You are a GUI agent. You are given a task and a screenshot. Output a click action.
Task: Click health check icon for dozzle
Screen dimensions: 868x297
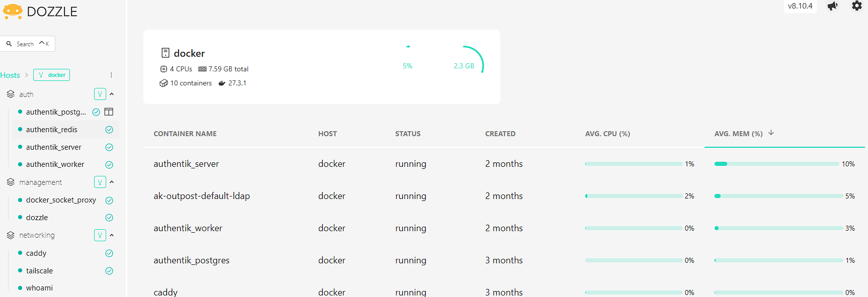tap(109, 218)
